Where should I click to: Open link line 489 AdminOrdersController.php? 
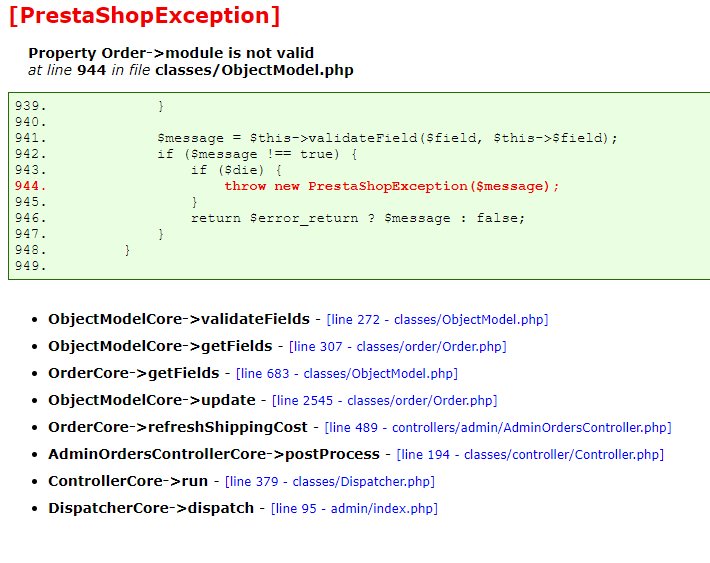click(498, 428)
